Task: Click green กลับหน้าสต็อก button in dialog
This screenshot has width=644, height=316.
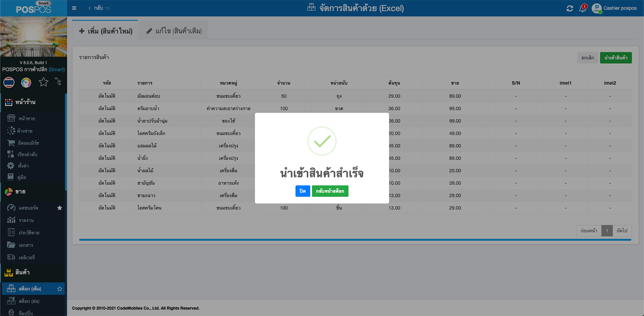Action: click(330, 191)
